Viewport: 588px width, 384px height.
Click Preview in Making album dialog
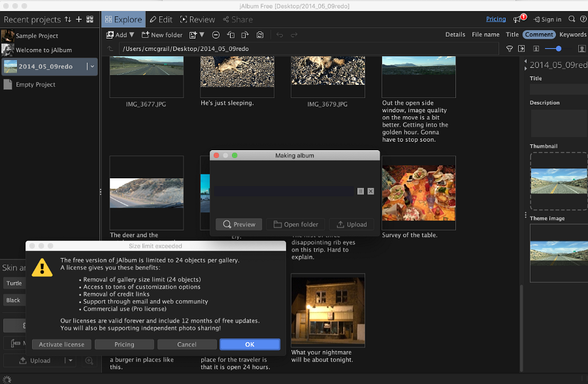point(239,224)
